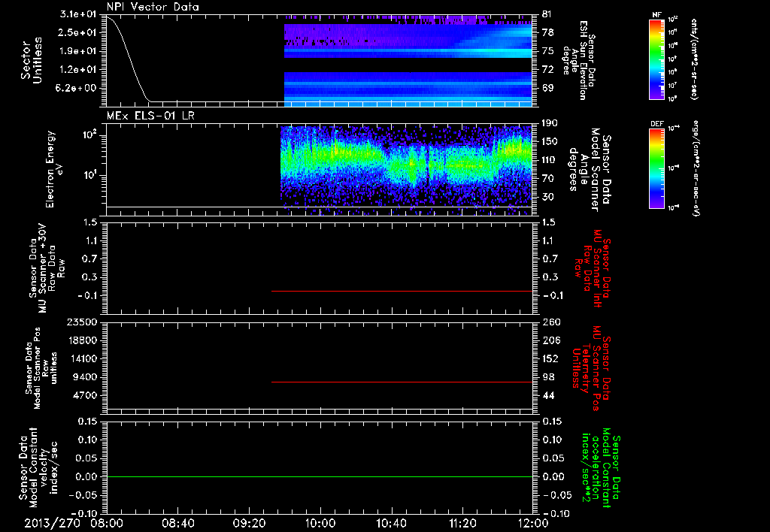Click the 190 scanner angle tick label
This screenshot has height=532, width=770.
(550, 123)
